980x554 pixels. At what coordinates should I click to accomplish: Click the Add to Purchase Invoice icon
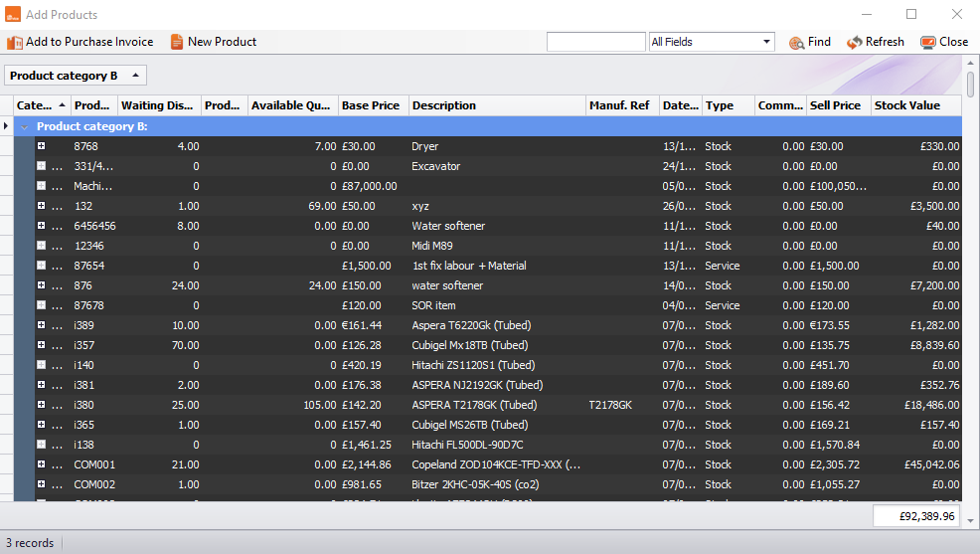point(14,43)
